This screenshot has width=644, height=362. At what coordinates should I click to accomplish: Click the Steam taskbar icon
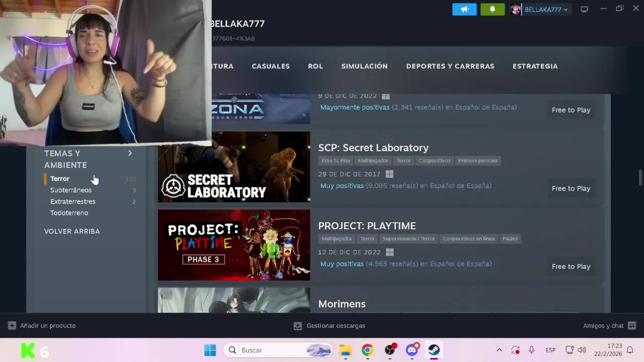coord(434,350)
